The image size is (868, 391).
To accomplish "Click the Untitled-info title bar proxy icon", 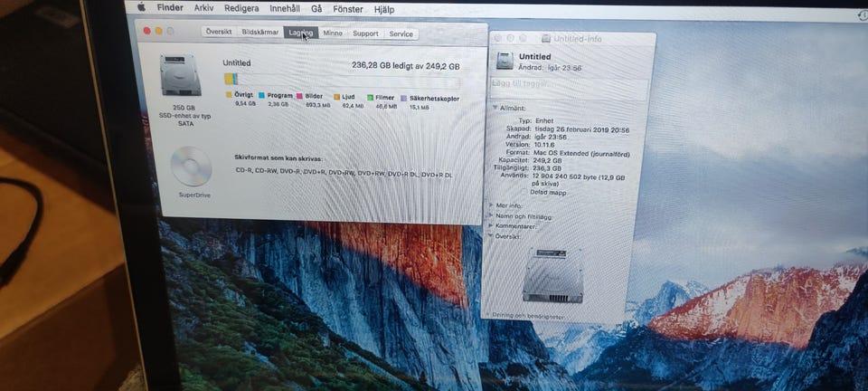I will click(x=546, y=39).
